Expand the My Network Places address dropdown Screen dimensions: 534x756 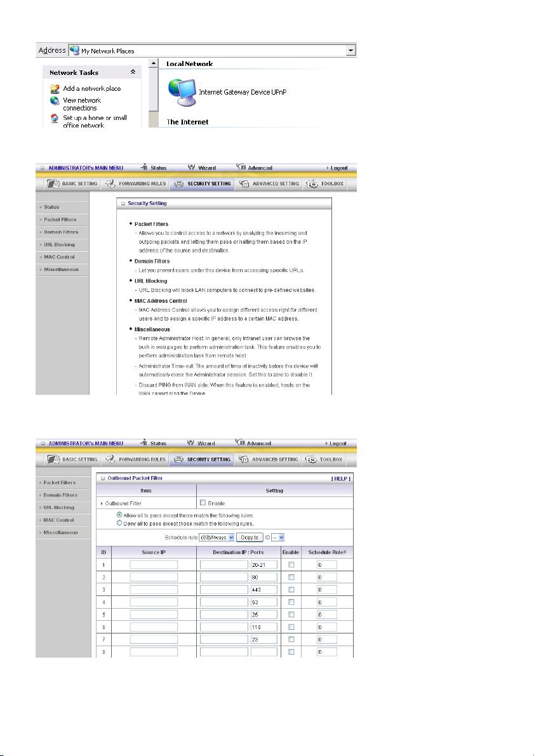pos(350,51)
